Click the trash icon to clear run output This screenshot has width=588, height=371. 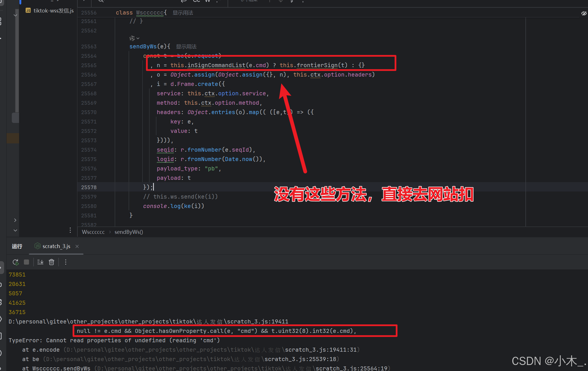51,262
